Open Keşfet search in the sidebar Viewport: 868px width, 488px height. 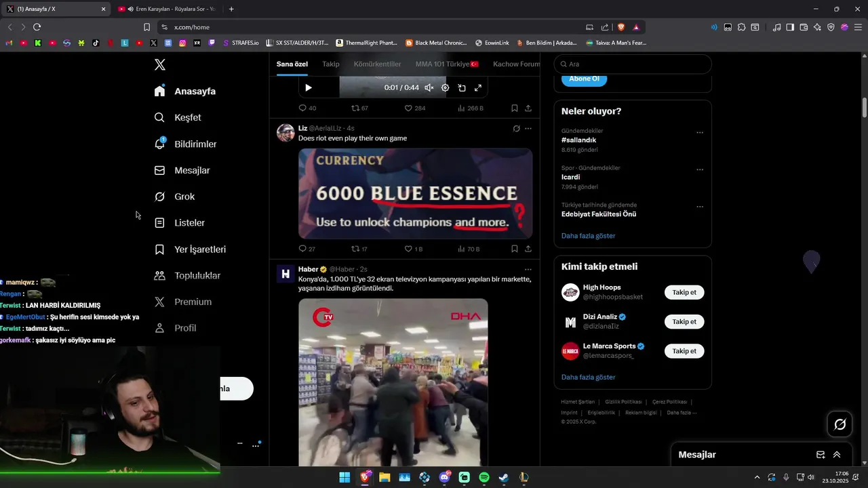pos(178,117)
